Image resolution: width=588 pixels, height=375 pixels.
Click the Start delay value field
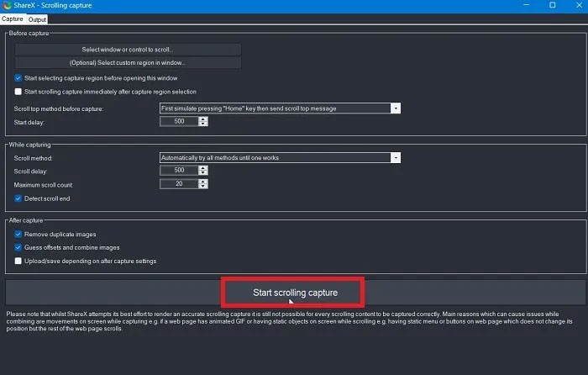[179, 121]
